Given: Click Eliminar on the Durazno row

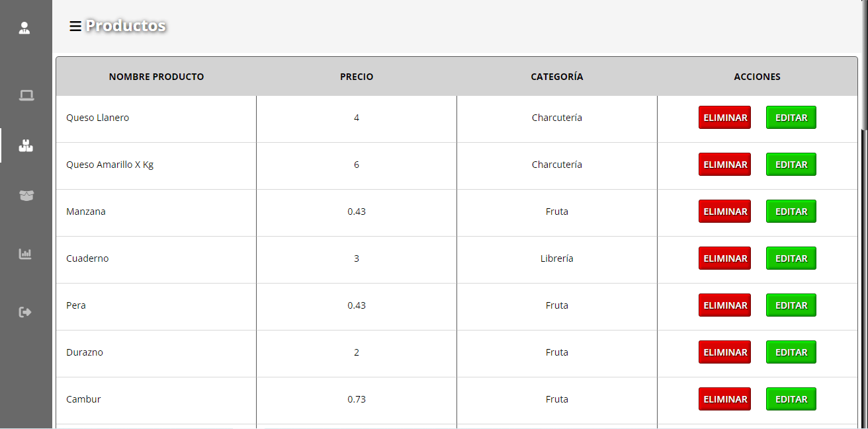Looking at the screenshot, I should (x=724, y=352).
